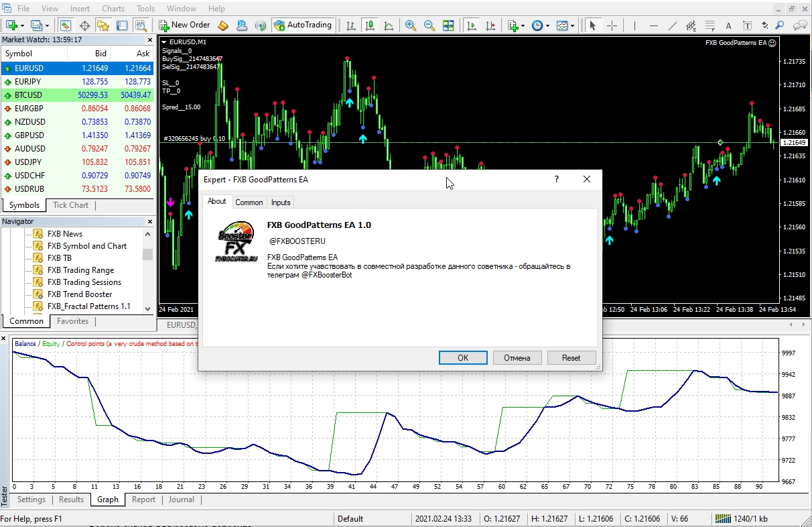The image size is (812, 527).
Task: Close the Navigator panel
Action: pyautogui.click(x=149, y=221)
